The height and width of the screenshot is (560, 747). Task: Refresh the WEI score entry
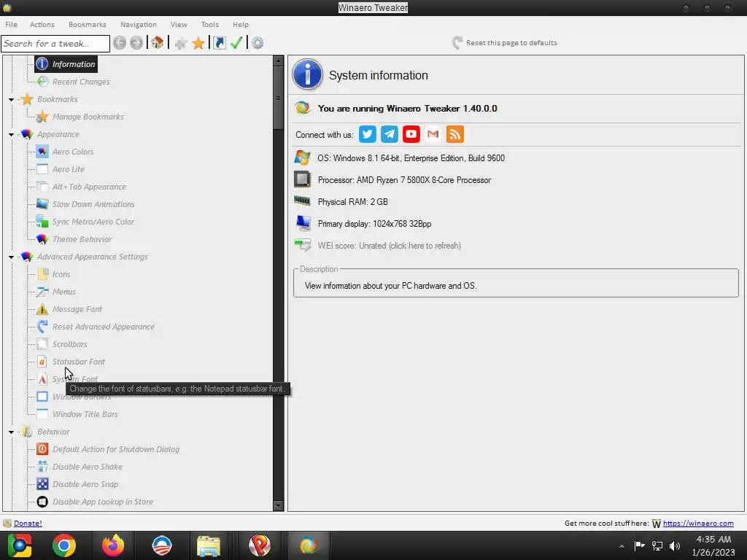390,246
